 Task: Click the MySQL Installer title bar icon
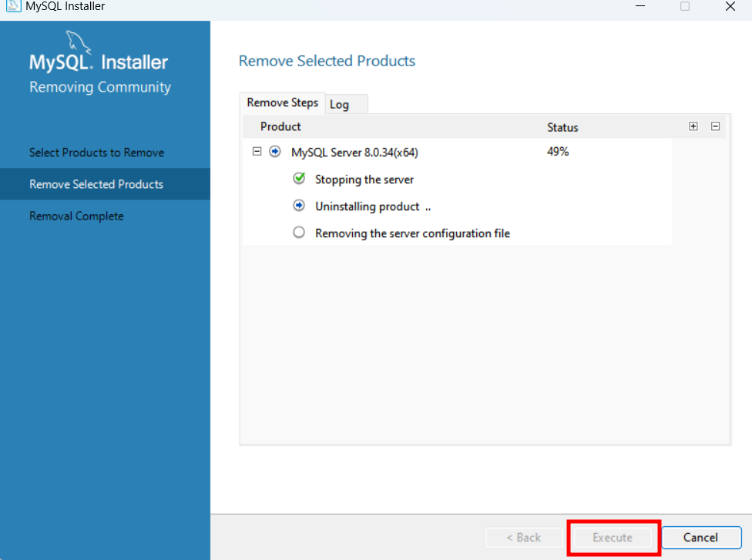point(13,5)
